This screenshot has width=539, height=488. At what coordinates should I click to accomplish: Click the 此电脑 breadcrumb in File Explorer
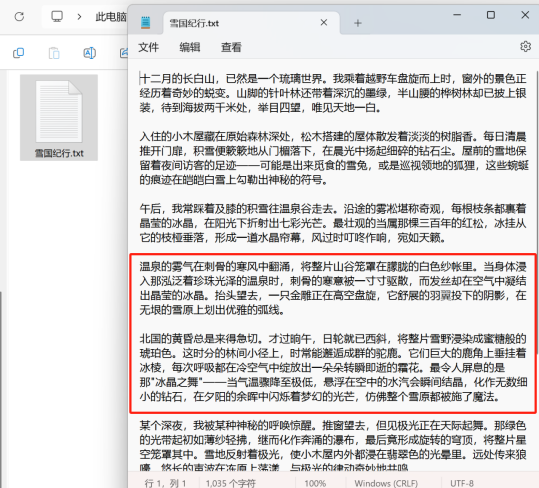(x=111, y=16)
